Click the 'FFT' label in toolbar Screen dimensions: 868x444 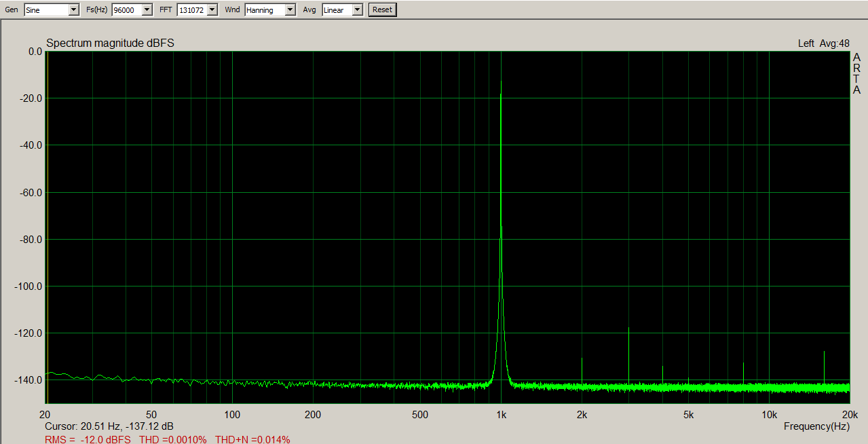pos(166,10)
